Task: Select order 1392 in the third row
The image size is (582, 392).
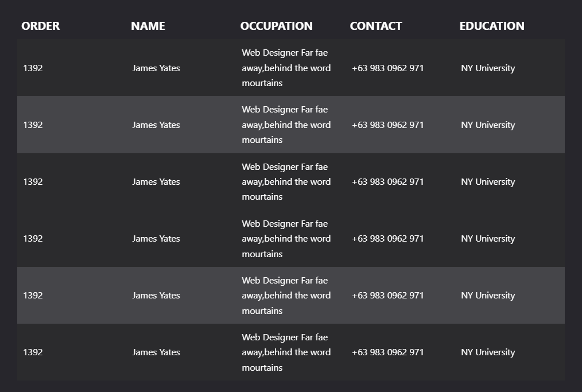Action: point(33,181)
